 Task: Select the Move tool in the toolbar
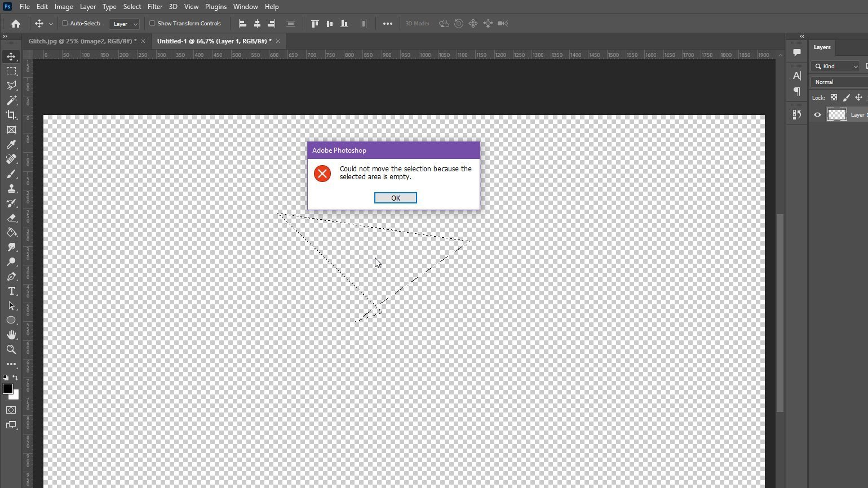[x=11, y=56]
